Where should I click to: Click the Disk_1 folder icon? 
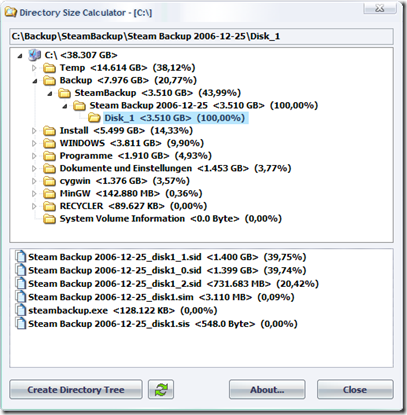click(x=94, y=118)
